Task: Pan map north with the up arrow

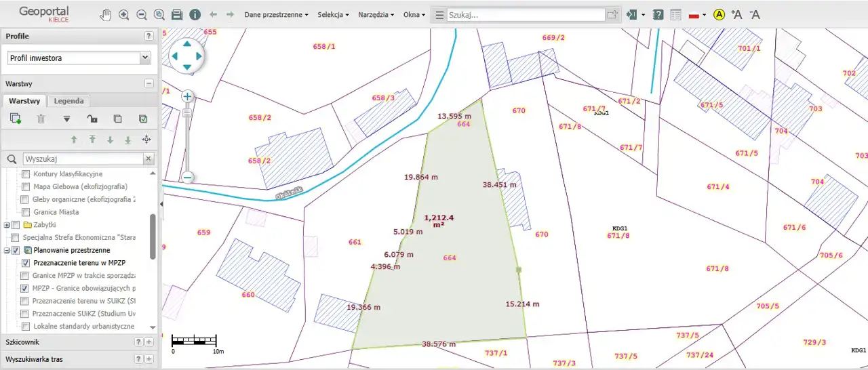Action: [186, 43]
